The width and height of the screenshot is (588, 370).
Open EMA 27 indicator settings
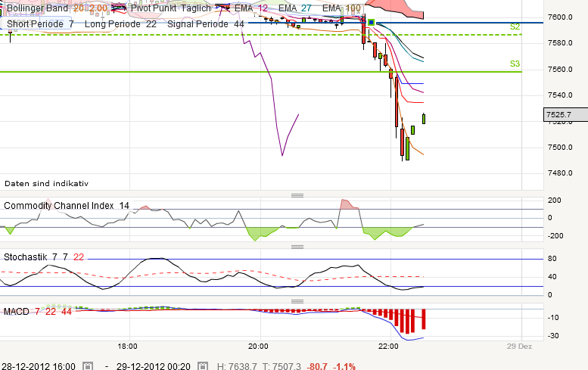point(294,8)
